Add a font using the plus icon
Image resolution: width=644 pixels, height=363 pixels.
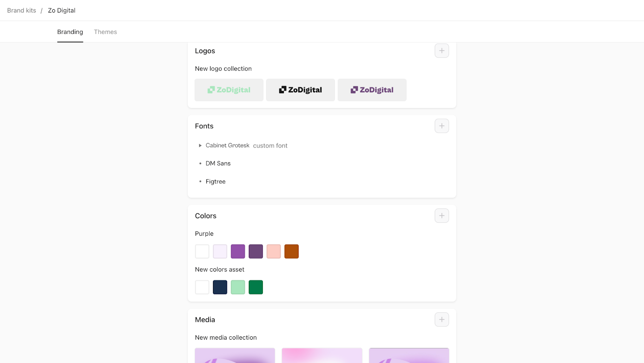pyautogui.click(x=442, y=126)
